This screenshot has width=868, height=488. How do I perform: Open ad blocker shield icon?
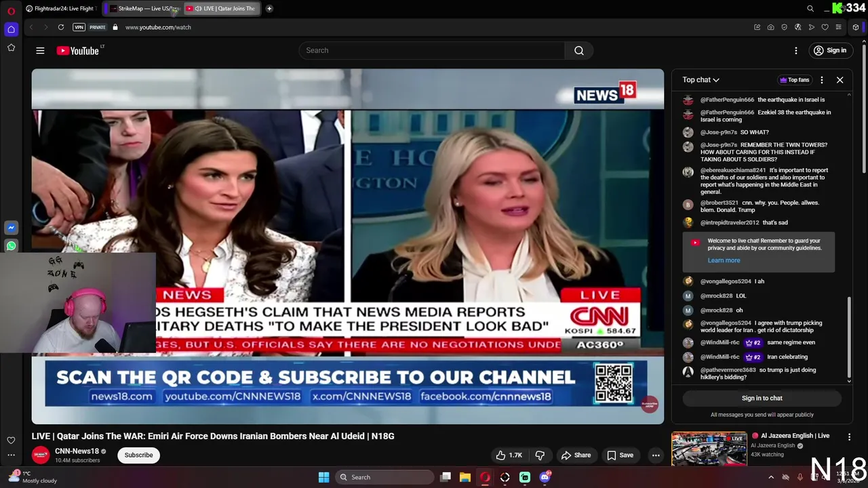(785, 27)
